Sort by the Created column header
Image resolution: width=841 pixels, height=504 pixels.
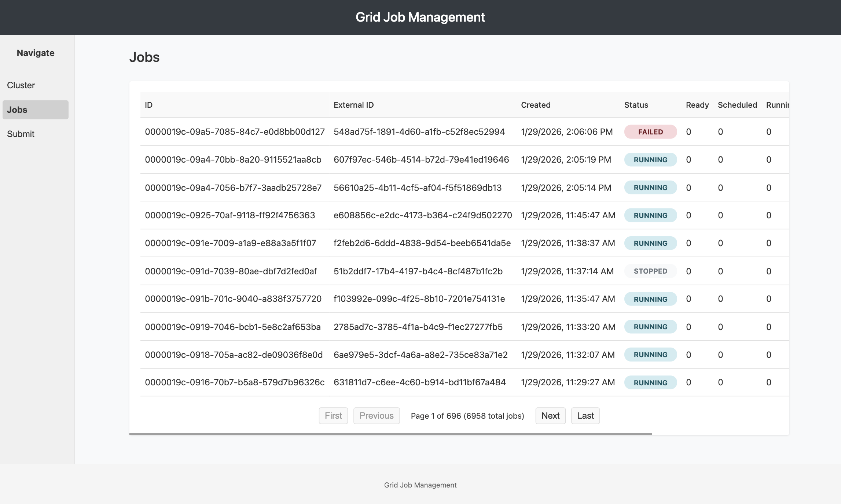[x=535, y=105]
